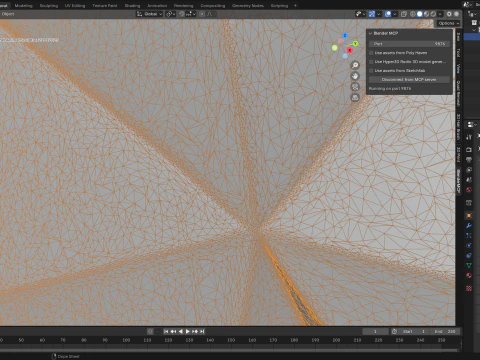The height and width of the screenshot is (360, 480).
Task: Open the Tool properties tab icon
Action: (x=469, y=137)
